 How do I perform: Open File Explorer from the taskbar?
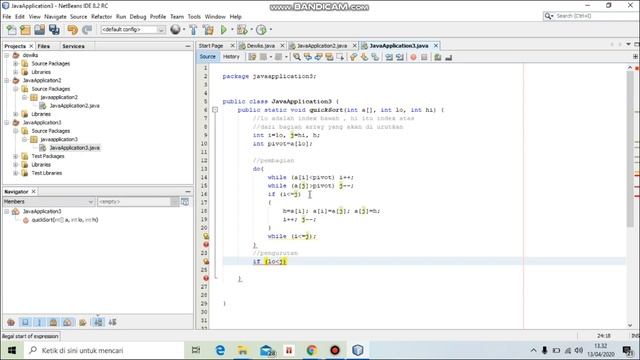click(243, 350)
